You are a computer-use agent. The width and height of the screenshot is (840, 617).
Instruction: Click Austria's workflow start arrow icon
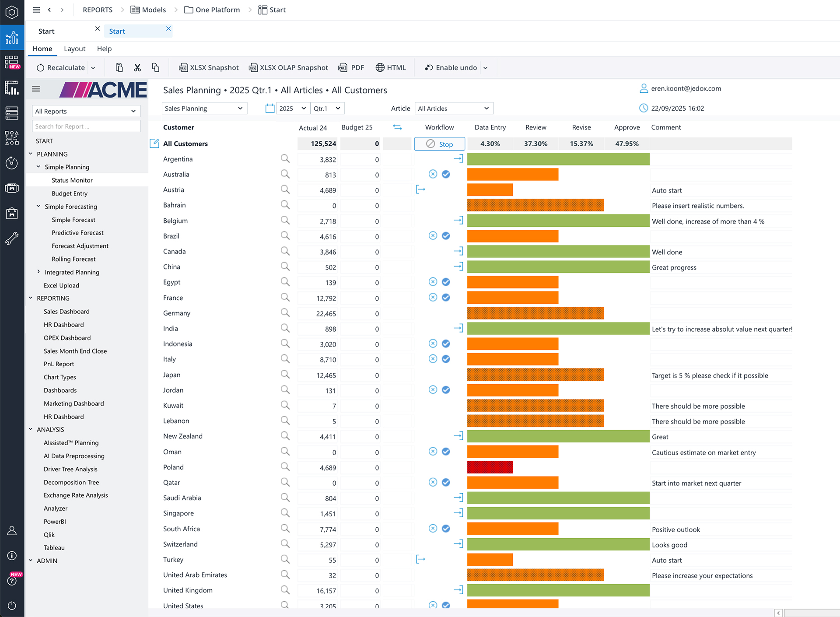[420, 189]
